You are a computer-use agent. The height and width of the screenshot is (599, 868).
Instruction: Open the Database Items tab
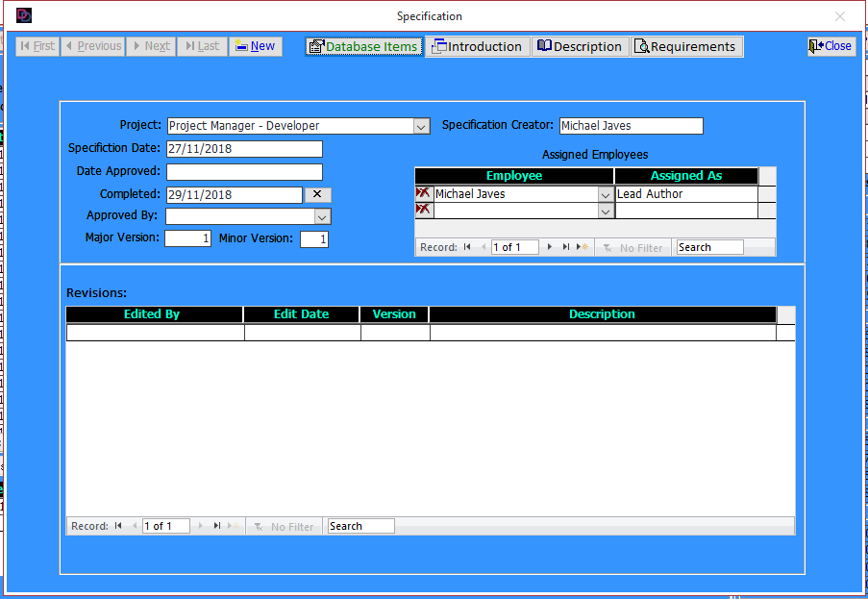(363, 46)
